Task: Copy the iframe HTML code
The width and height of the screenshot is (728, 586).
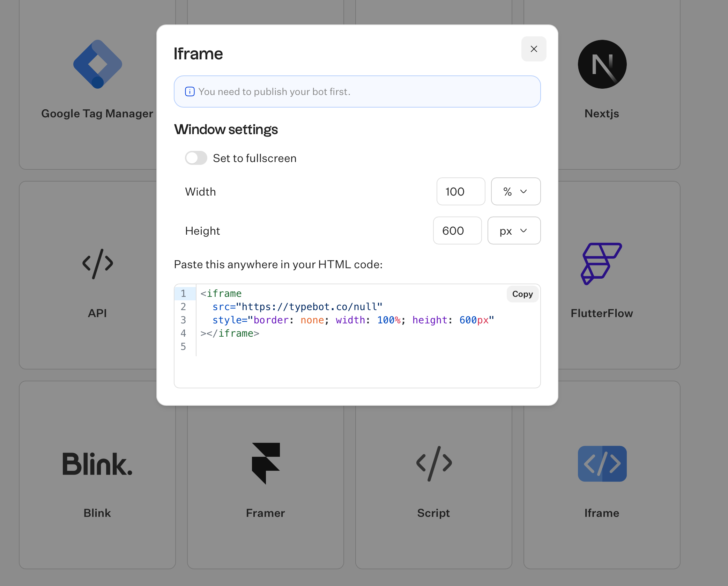Action: pyautogui.click(x=522, y=294)
